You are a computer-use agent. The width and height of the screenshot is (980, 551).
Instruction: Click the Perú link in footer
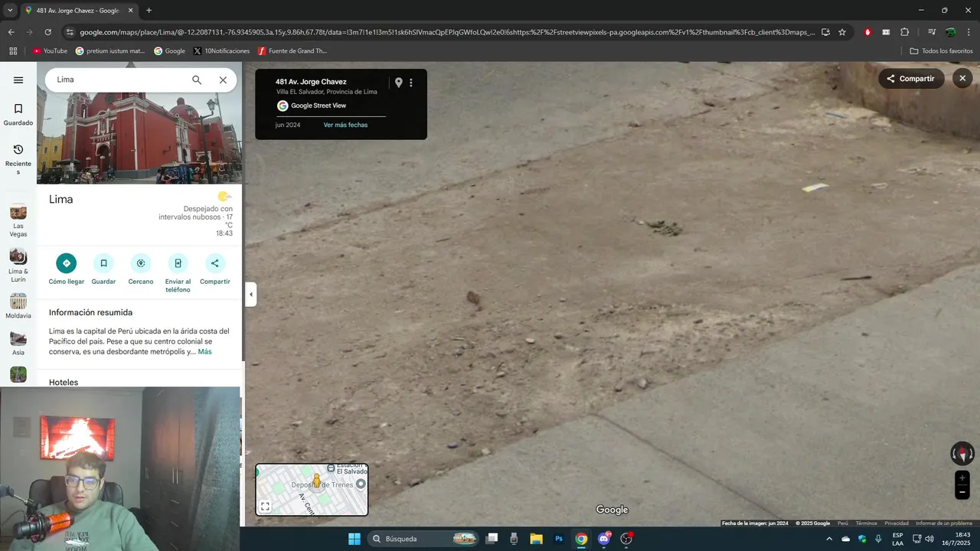point(843,523)
